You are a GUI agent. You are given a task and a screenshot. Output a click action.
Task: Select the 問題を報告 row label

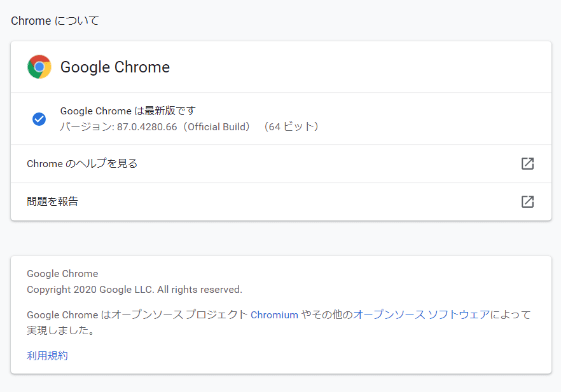pyautogui.click(x=53, y=202)
